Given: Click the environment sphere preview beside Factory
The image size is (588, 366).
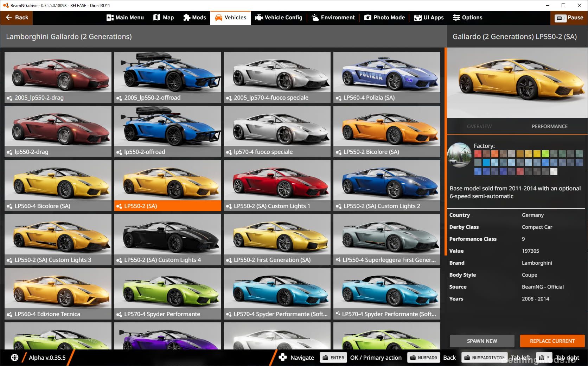Looking at the screenshot, I should click(x=459, y=155).
